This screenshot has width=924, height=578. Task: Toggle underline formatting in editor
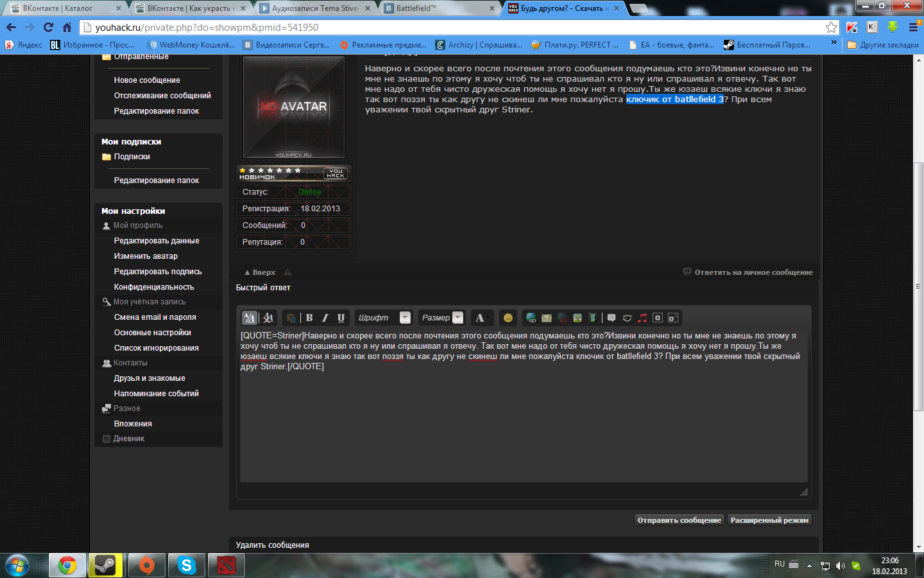coord(341,318)
